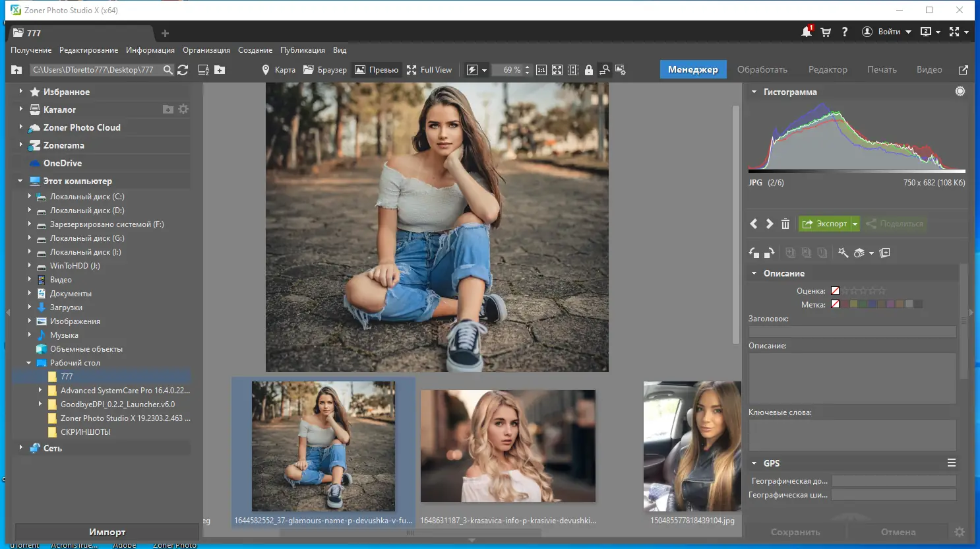
Task: Click the magic wand quick-edit icon
Action: click(843, 253)
